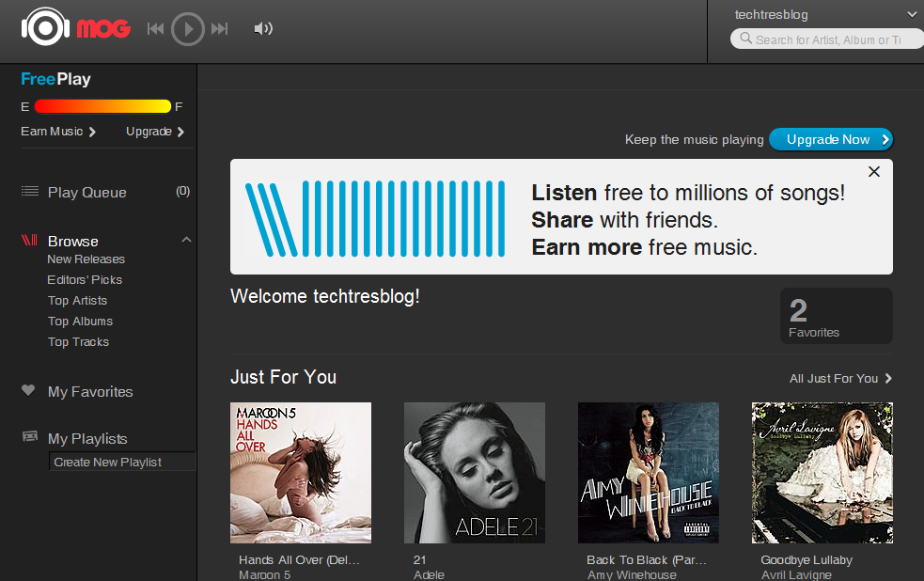
Task: Close the Listen free promo banner
Action: click(x=874, y=171)
